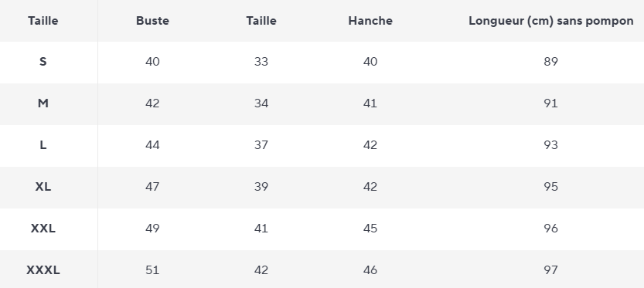Click the XXL size row label

coord(43,229)
